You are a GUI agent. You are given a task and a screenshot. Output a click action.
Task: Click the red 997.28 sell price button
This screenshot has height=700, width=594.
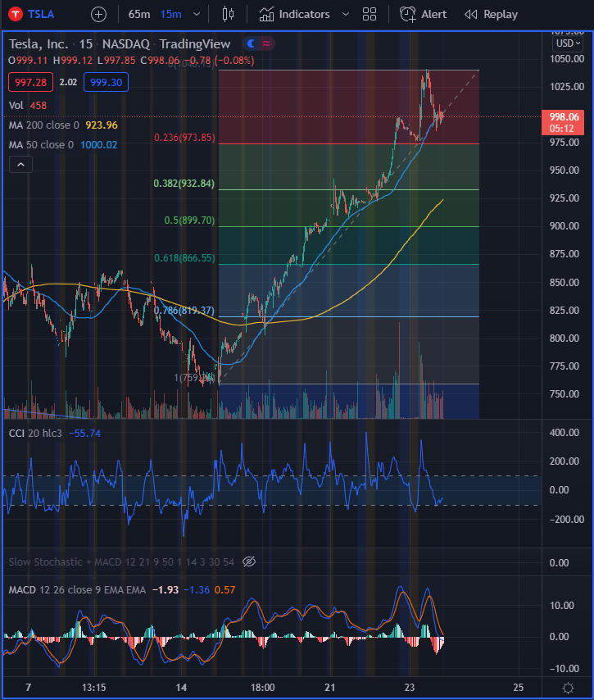[x=31, y=82]
